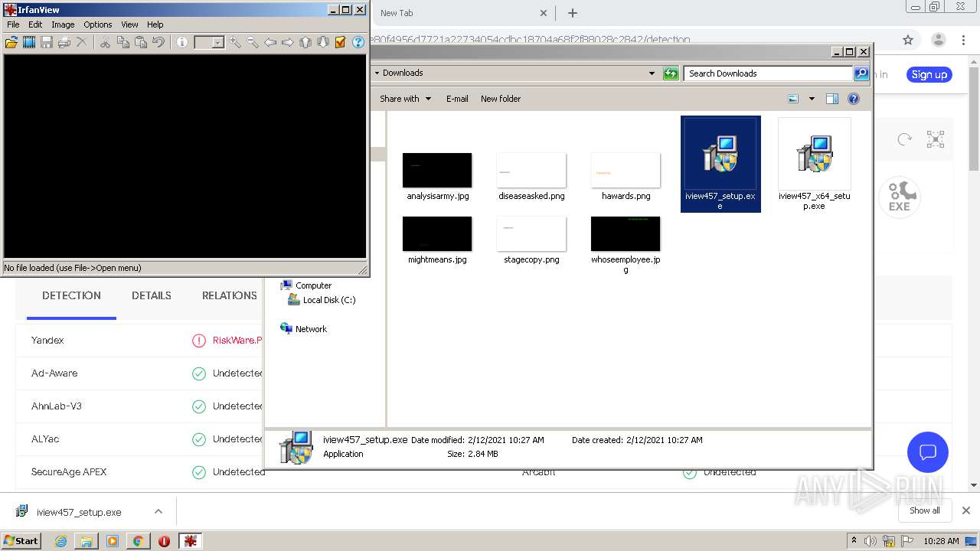980x551 pixels.
Task: Click the Explorer search magnifier button
Action: 861,73
